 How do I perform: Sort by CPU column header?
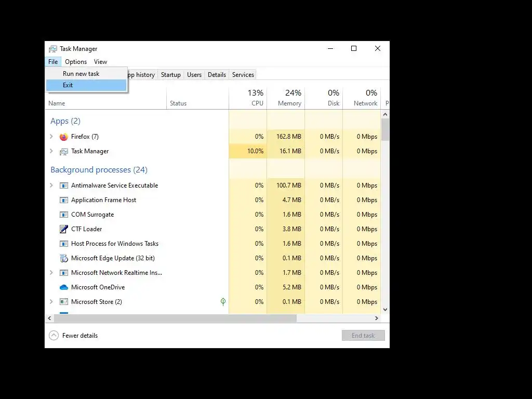coord(248,98)
